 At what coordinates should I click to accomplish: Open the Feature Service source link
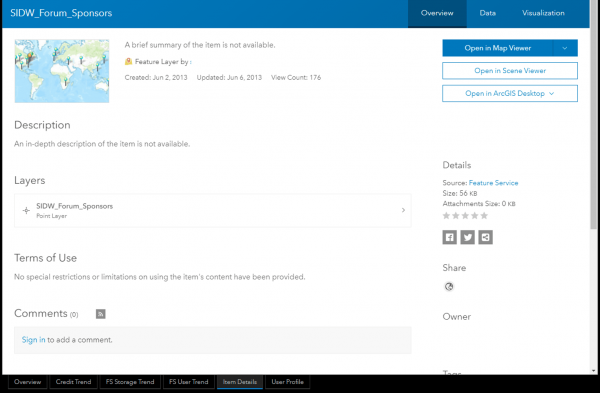pos(493,183)
